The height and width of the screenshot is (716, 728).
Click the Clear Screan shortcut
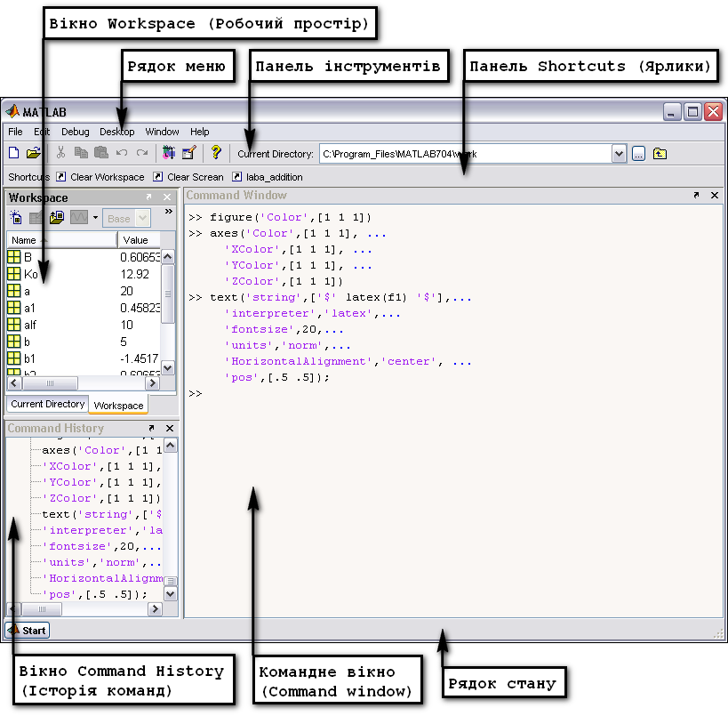coord(188,177)
